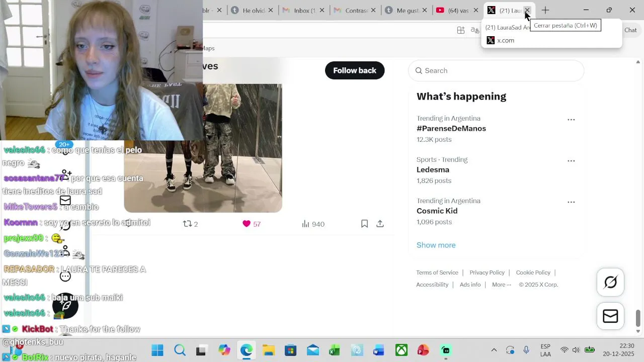This screenshot has width=644, height=362.
Task: Click the scrollbar up arrow
Action: pos(638,62)
